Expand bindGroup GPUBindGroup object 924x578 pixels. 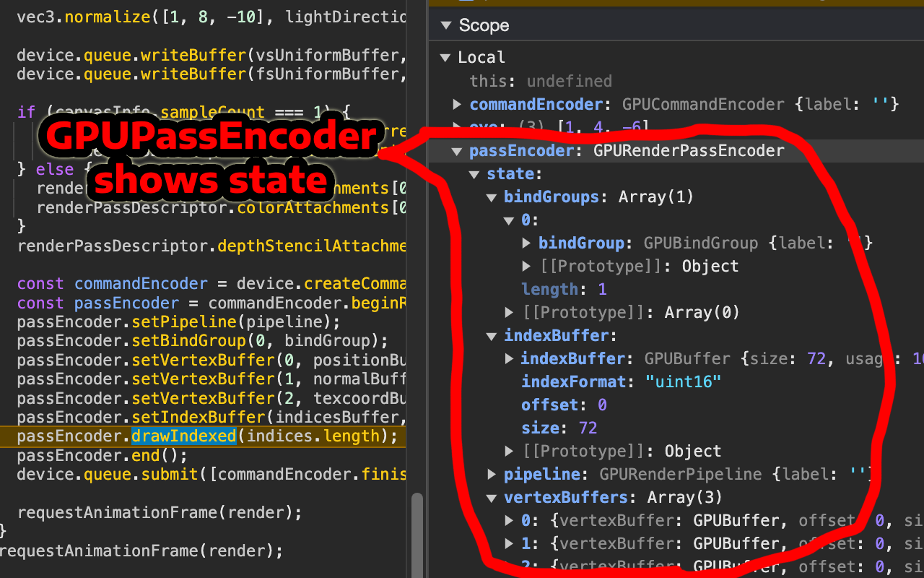[527, 243]
